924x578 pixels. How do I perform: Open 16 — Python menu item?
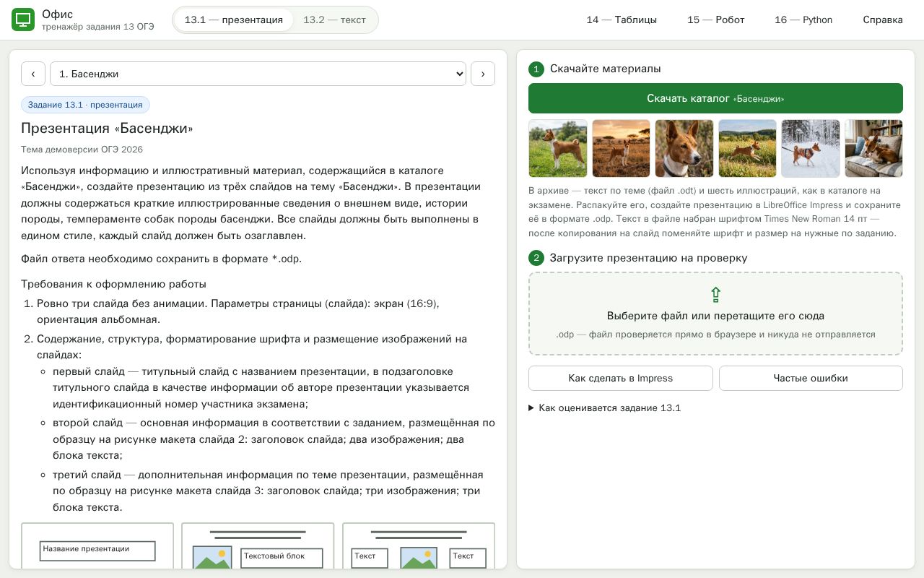click(x=803, y=20)
